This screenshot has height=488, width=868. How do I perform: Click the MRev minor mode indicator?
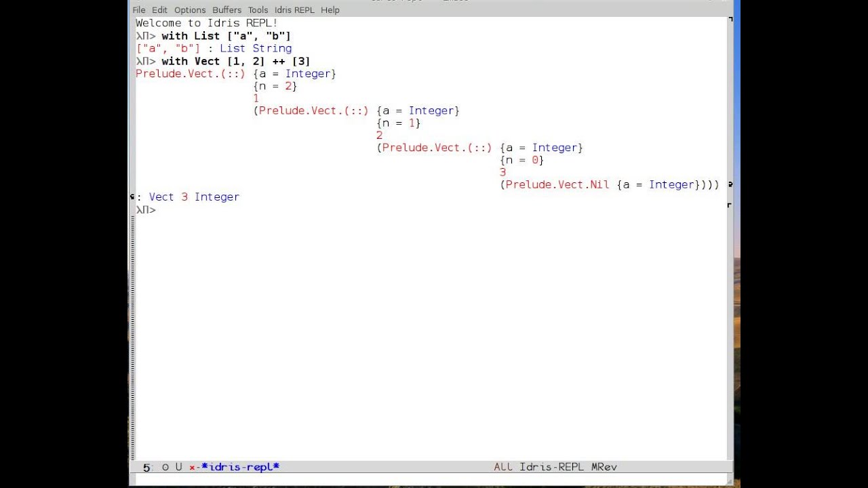(x=604, y=467)
